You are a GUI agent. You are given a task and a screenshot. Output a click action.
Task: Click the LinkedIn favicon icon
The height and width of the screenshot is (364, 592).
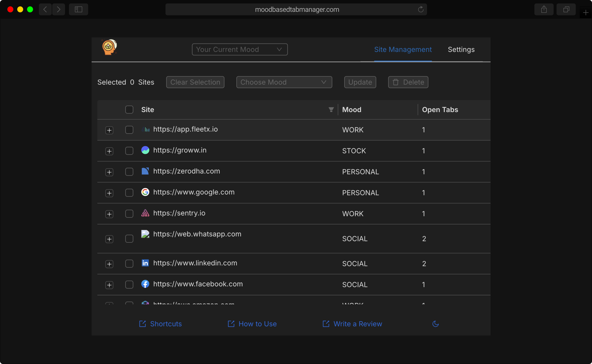[x=145, y=263]
